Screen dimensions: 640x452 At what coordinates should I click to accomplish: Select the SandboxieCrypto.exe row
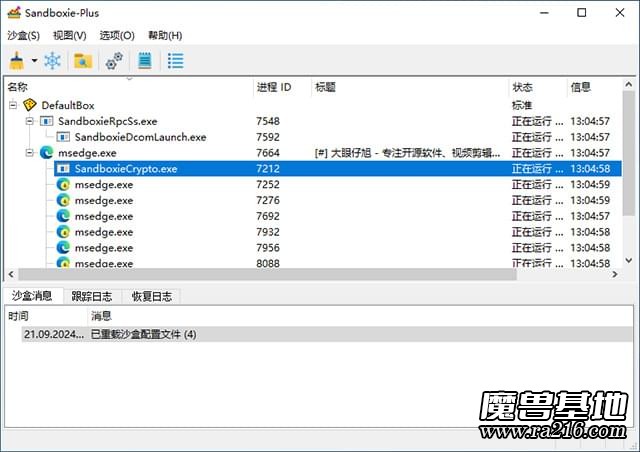[338, 169]
